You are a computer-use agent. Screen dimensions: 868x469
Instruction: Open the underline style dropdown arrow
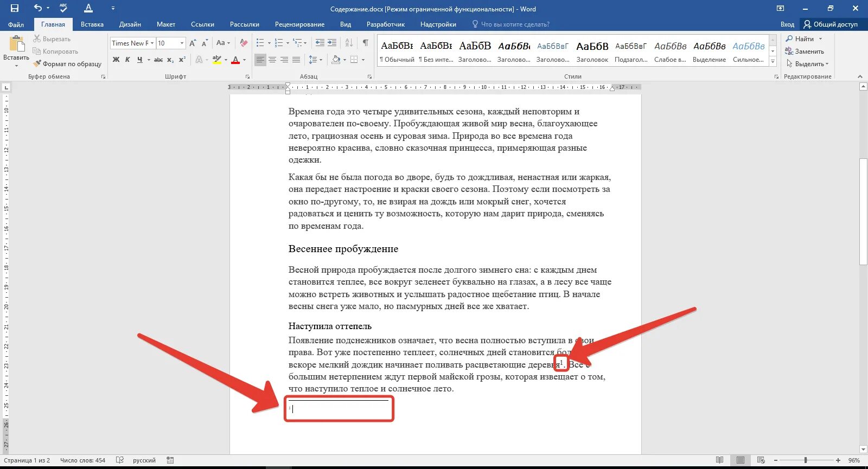point(148,60)
